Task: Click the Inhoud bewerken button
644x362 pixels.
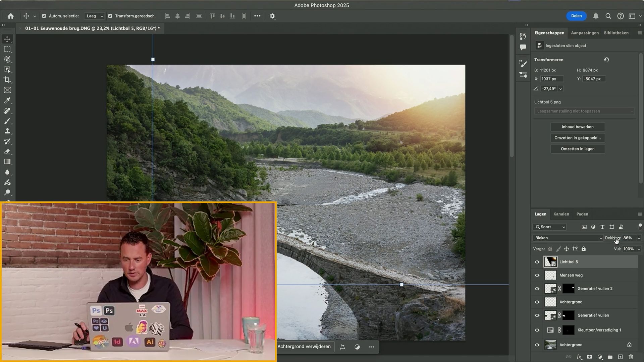Action: pyautogui.click(x=577, y=127)
